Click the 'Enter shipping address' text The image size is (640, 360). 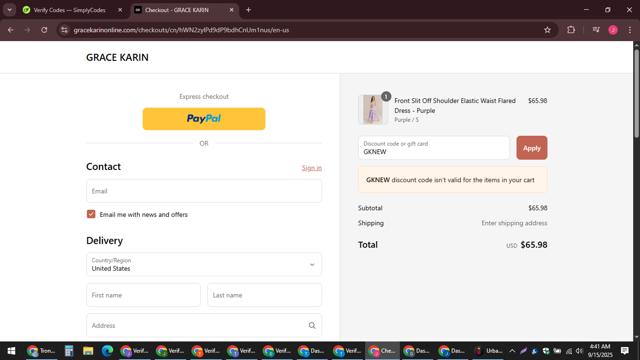click(514, 223)
